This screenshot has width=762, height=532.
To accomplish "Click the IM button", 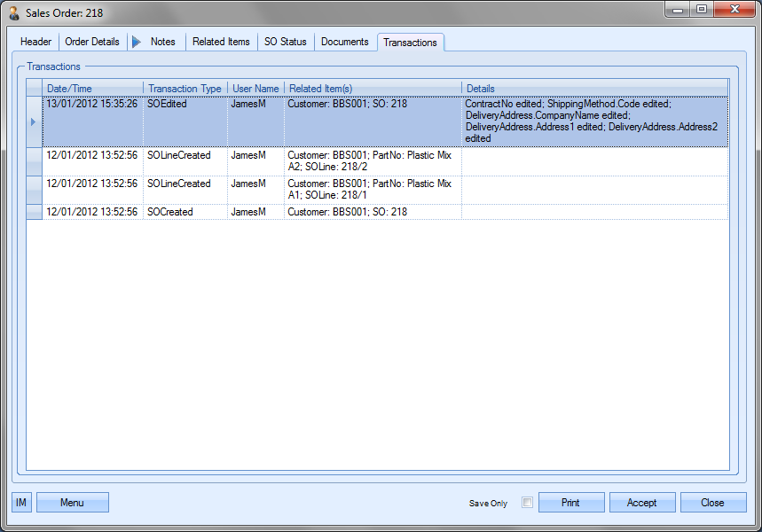I will [21, 503].
